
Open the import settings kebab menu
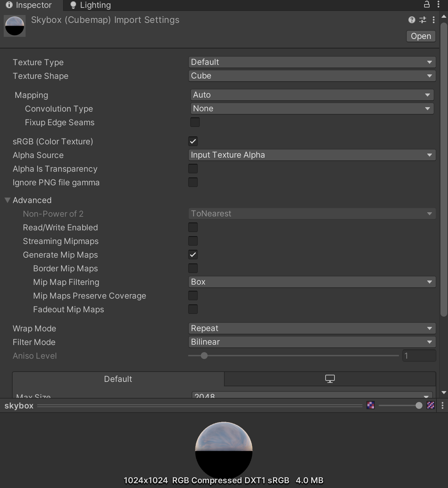coord(434,20)
